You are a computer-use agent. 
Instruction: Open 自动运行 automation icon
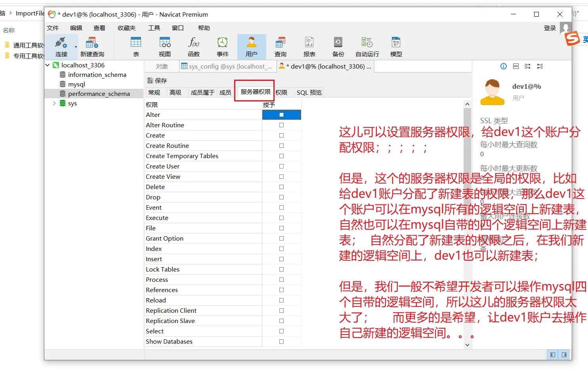367,43
